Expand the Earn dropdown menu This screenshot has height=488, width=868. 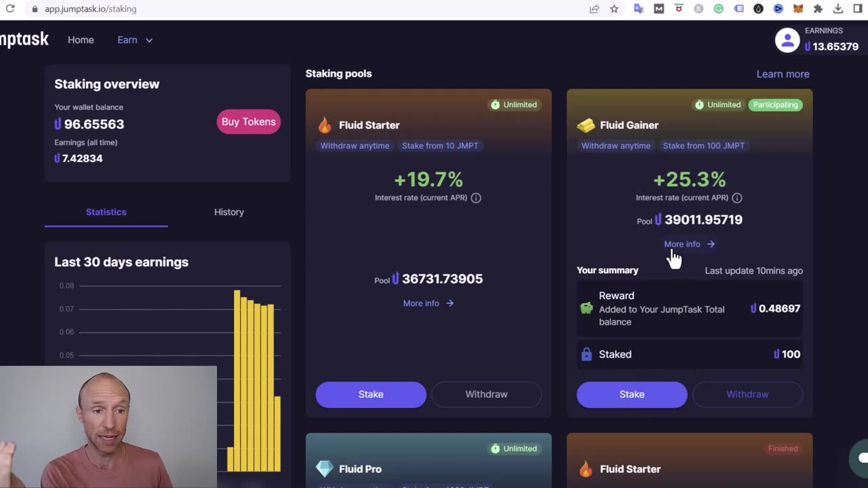(135, 40)
